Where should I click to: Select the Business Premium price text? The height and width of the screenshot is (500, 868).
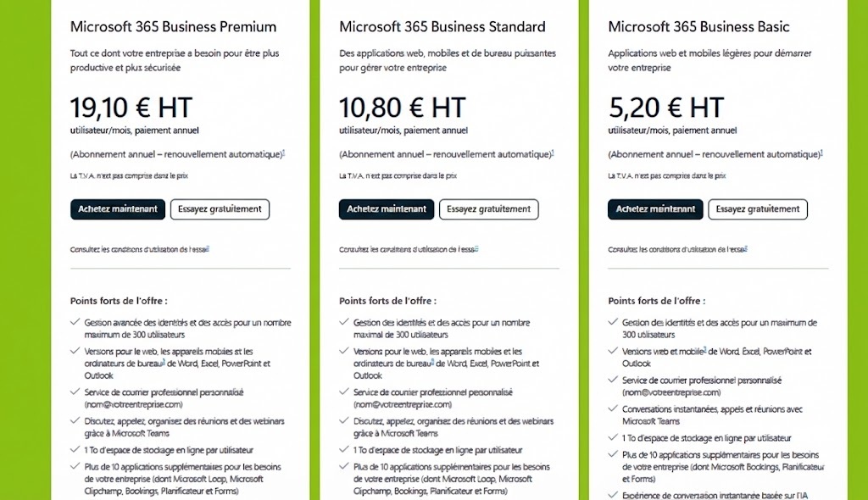click(x=131, y=108)
